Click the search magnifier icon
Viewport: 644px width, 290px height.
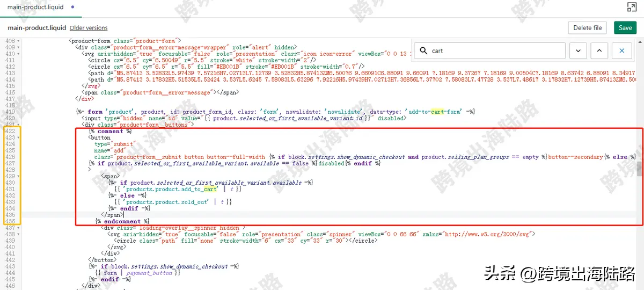423,51
